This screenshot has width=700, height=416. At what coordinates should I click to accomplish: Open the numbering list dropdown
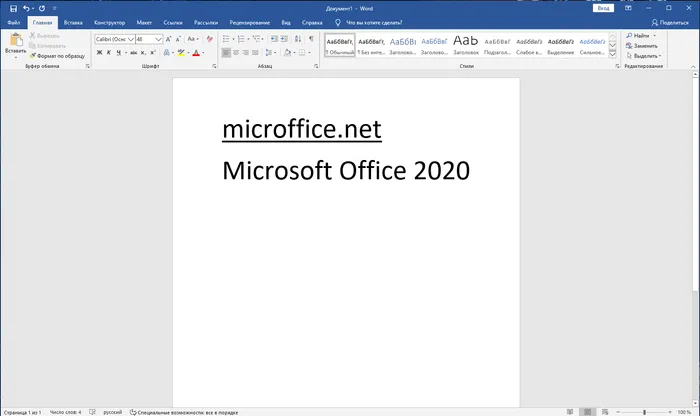click(x=248, y=39)
